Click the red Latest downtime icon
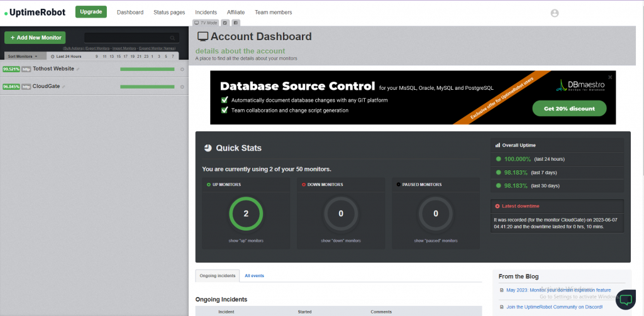The height and width of the screenshot is (316, 644). 497,206
